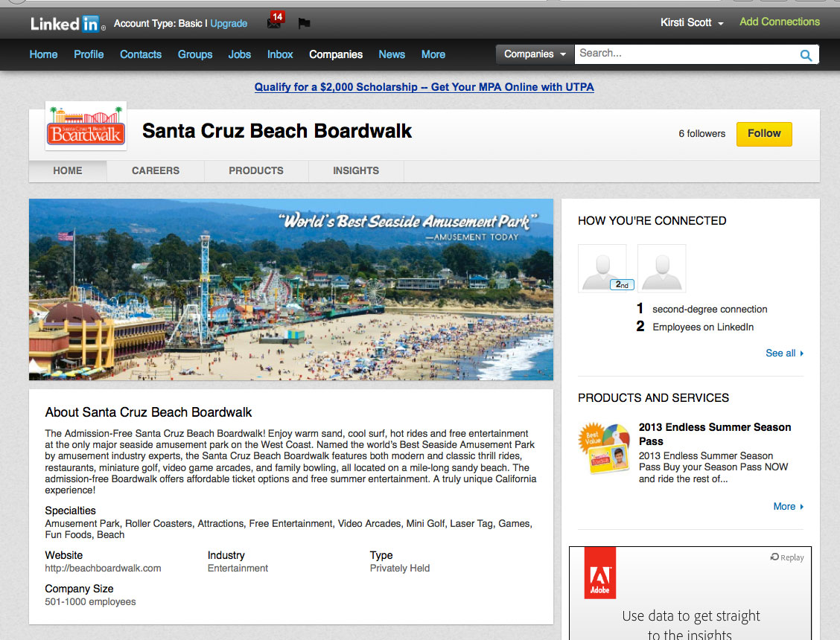Click the Entertainment industry value
The image size is (840, 640).
[238, 569]
